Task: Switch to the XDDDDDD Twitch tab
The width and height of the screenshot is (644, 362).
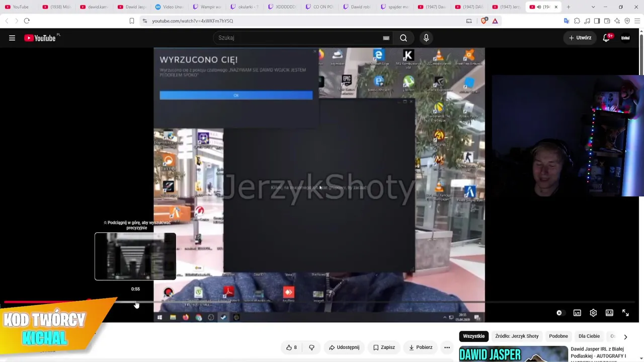Action: (283, 7)
